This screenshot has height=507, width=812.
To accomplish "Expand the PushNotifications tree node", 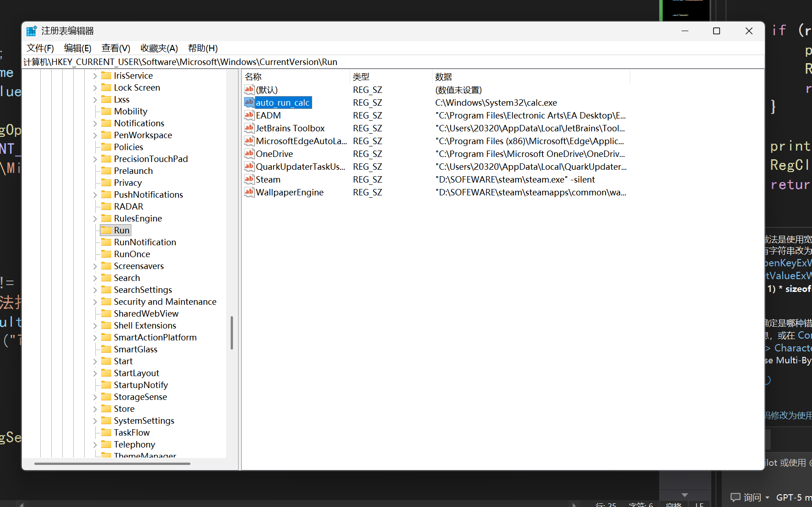I will pyautogui.click(x=95, y=194).
